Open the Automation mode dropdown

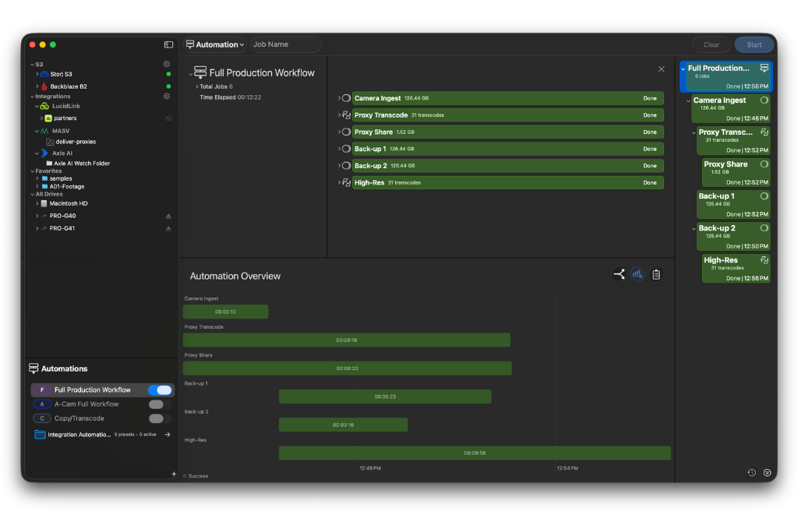click(215, 45)
